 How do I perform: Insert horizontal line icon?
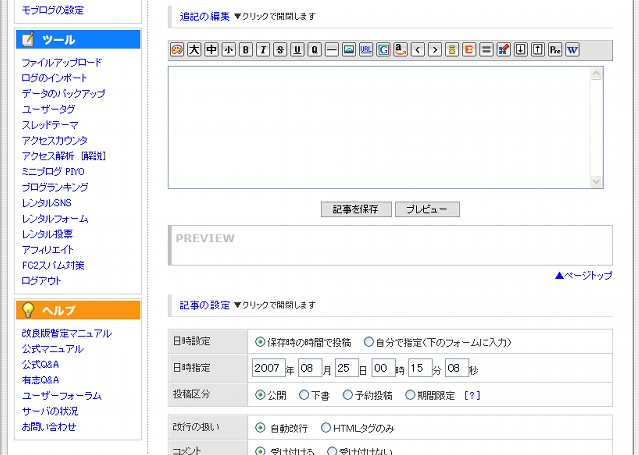pos(332,50)
